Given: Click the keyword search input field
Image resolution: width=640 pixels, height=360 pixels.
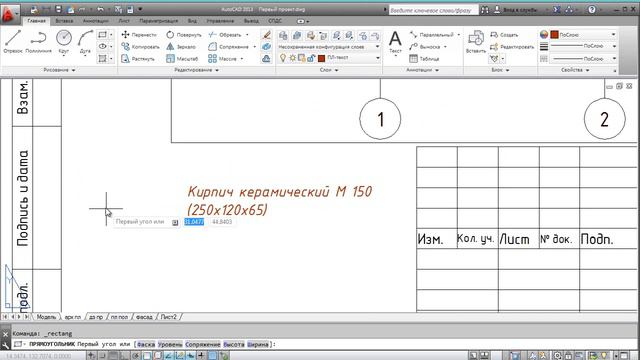Looking at the screenshot, I should point(433,10).
